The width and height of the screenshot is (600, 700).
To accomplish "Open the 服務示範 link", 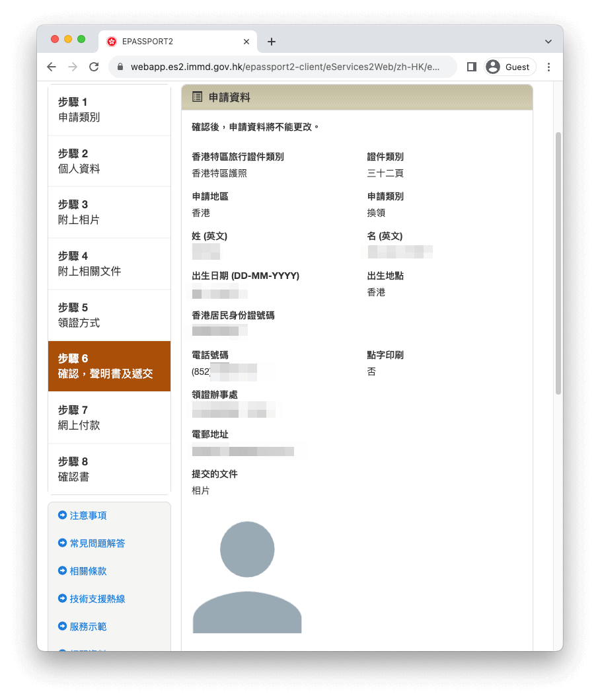I will [x=88, y=627].
